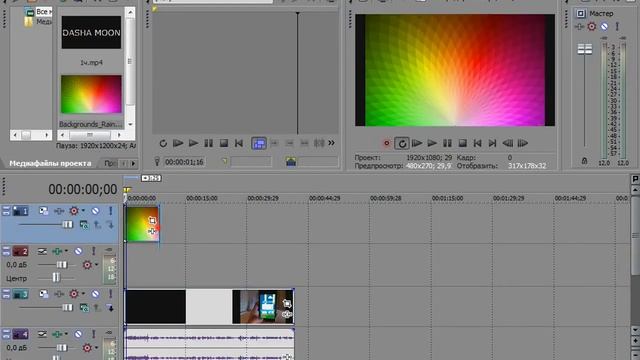Show more trimmer buttons via » chevron
Image resolution: width=640 pixels, height=360 pixels.
tap(331, 143)
